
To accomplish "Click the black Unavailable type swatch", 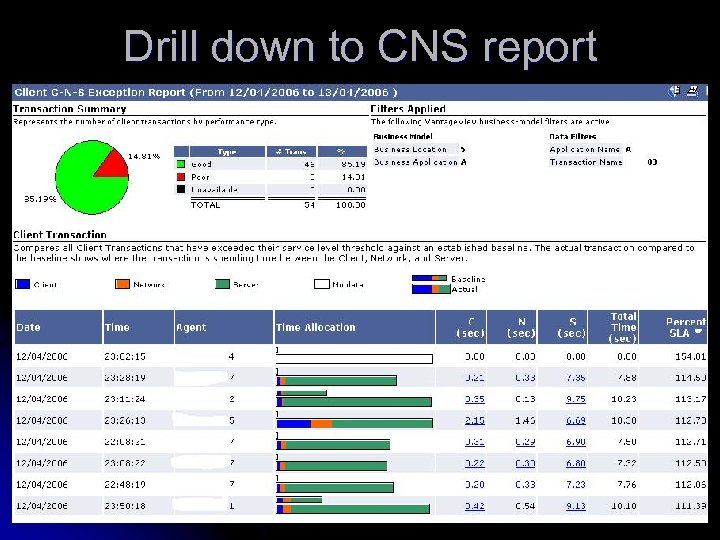I will [181, 189].
